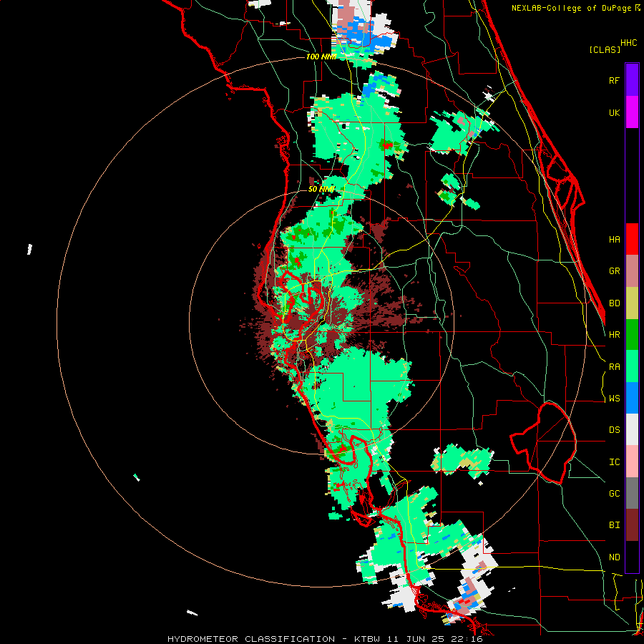Click the GC legend label
The height and width of the screenshot is (644, 644).
[x=614, y=494]
